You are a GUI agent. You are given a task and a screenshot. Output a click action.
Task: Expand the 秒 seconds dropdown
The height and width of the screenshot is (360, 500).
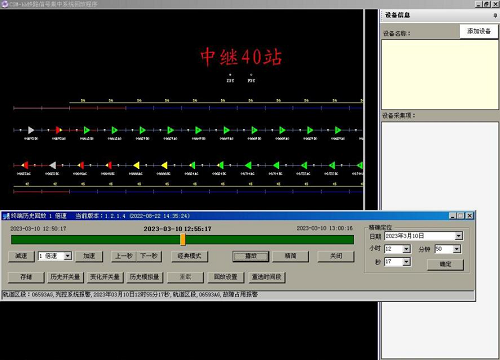pos(406,262)
